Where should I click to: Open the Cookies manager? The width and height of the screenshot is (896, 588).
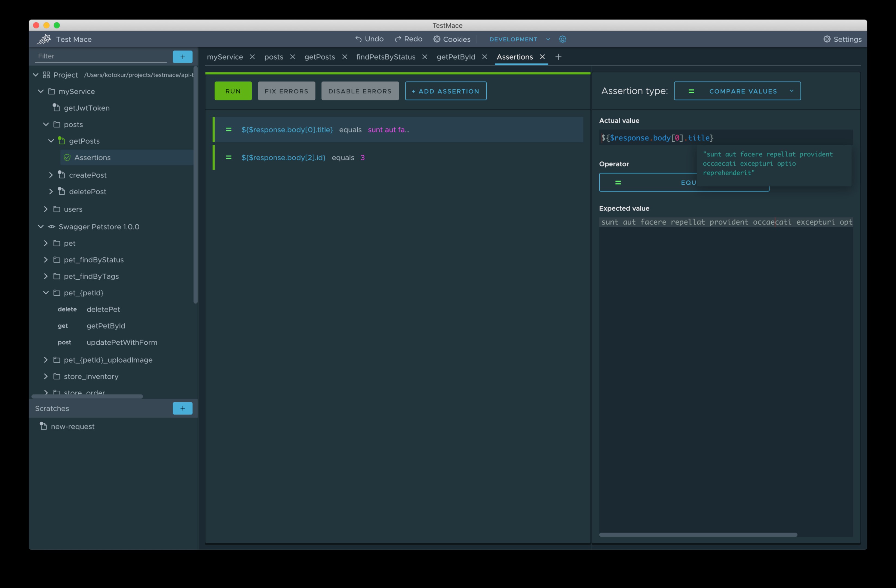click(x=451, y=39)
